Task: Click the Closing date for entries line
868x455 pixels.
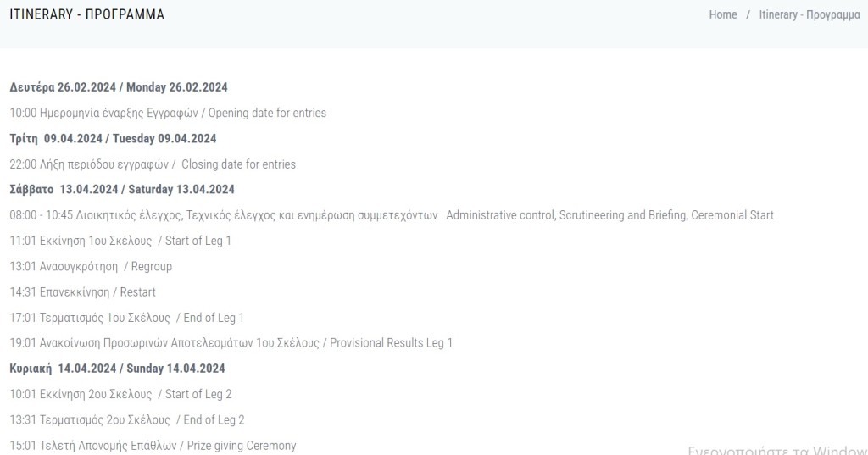Action: click(153, 164)
